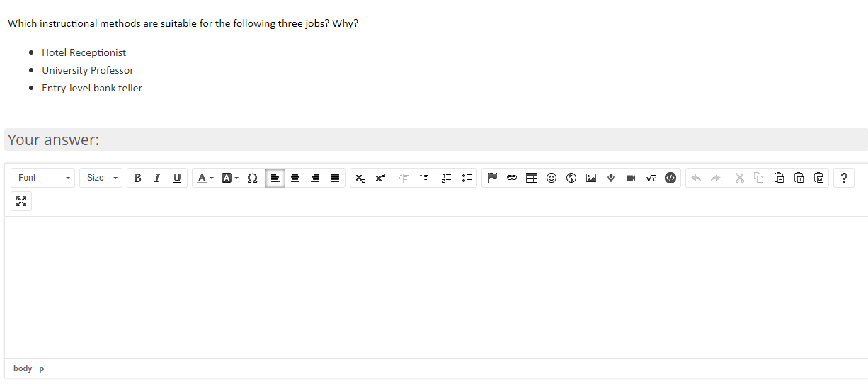Toggle subscript formatting
Screen dimensions: 868x386
tap(360, 178)
